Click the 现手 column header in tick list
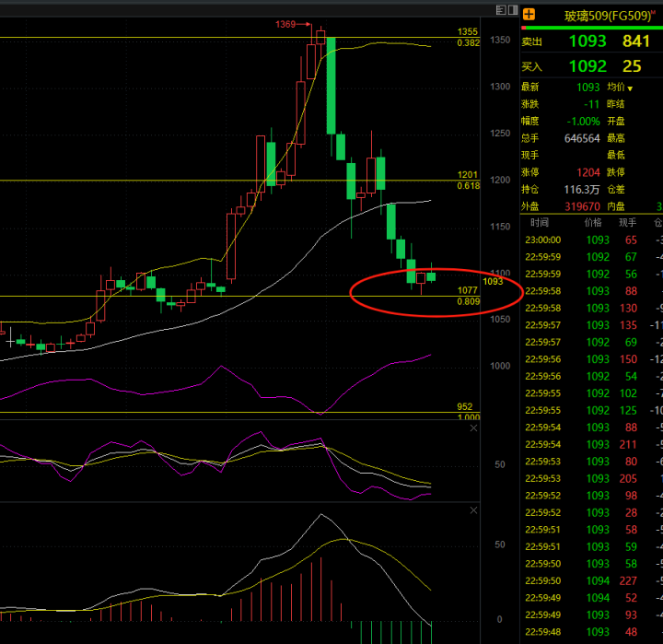 (x=627, y=223)
